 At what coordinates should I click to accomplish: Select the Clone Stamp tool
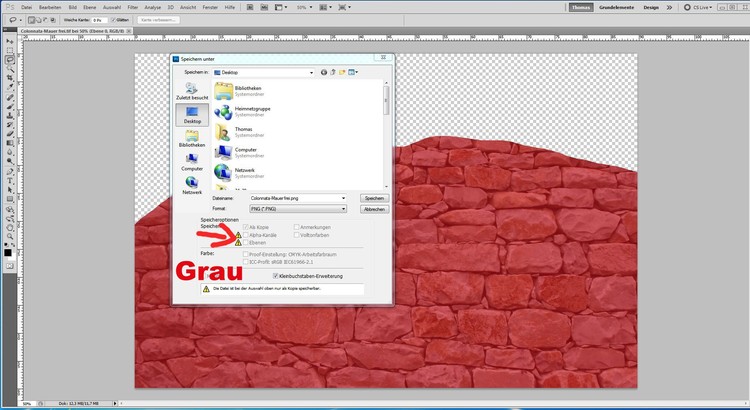click(x=10, y=115)
